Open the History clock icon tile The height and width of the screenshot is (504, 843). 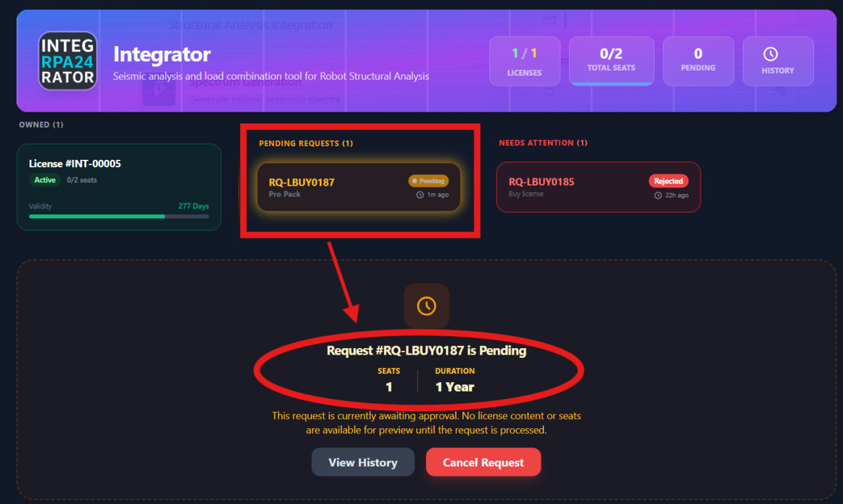(778, 61)
